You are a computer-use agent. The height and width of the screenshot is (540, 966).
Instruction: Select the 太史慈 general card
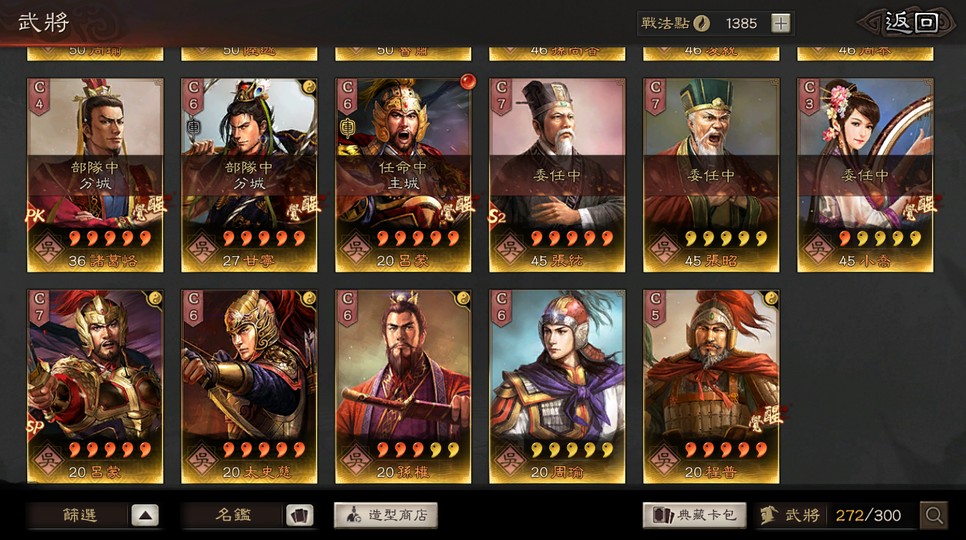click(249, 387)
